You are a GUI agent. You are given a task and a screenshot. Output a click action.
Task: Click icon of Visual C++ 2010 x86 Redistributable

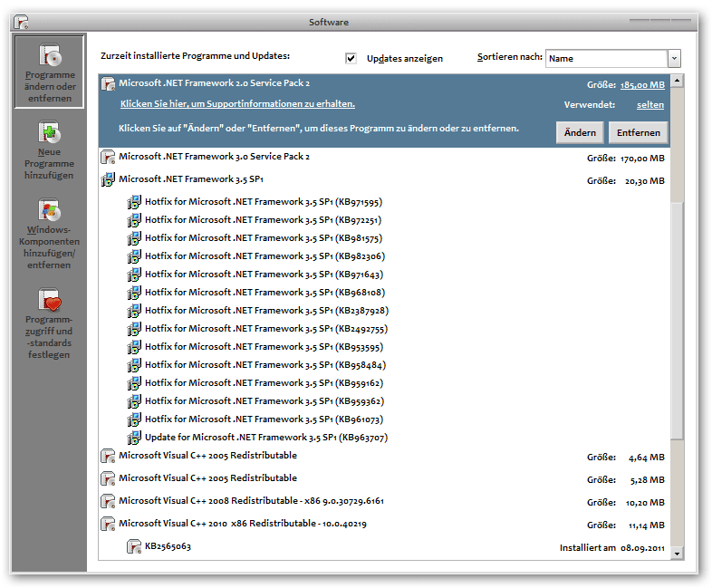pos(108,524)
